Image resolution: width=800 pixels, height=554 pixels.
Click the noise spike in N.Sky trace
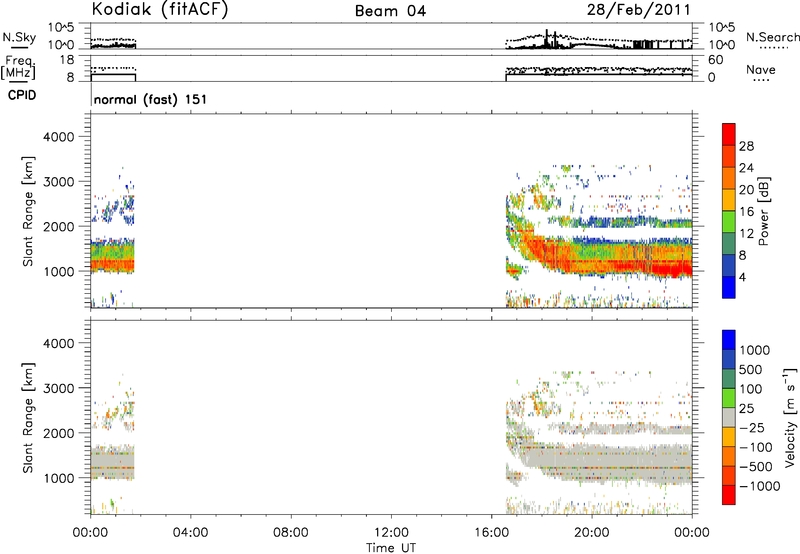[546, 39]
